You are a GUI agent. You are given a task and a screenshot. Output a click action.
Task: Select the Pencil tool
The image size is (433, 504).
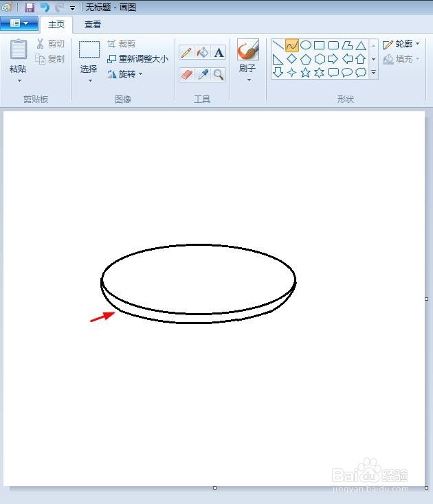coord(186,52)
